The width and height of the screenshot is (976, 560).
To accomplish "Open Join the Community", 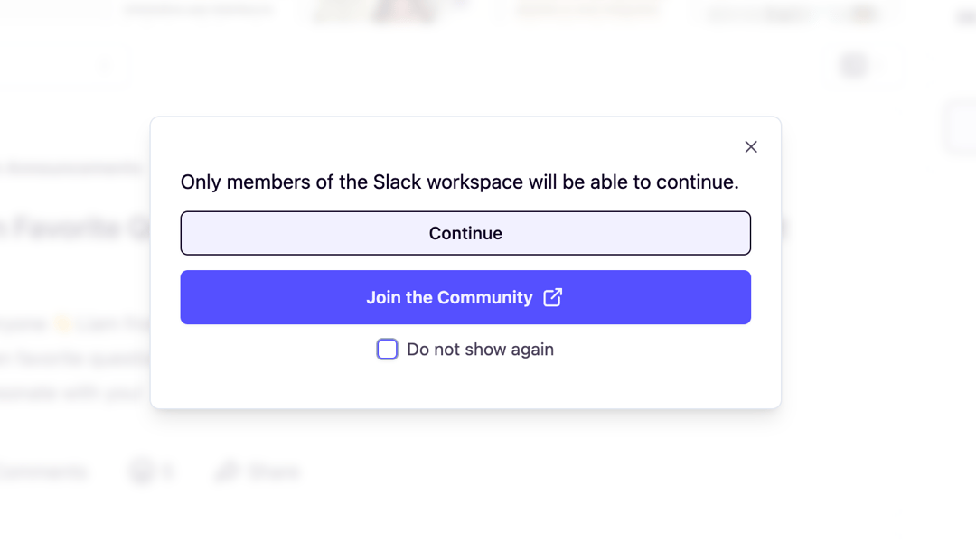I will pyautogui.click(x=465, y=296).
